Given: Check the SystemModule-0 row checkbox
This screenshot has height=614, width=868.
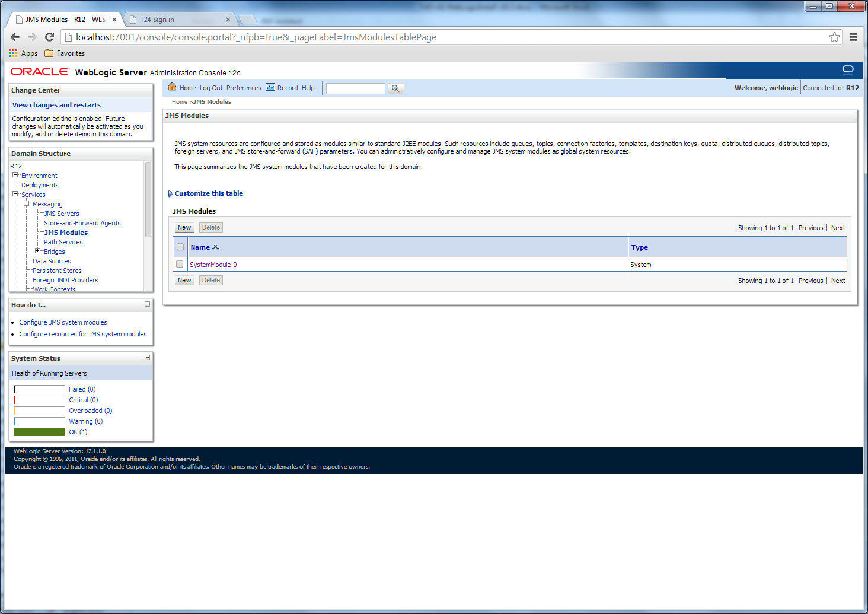Looking at the screenshot, I should click(x=180, y=264).
